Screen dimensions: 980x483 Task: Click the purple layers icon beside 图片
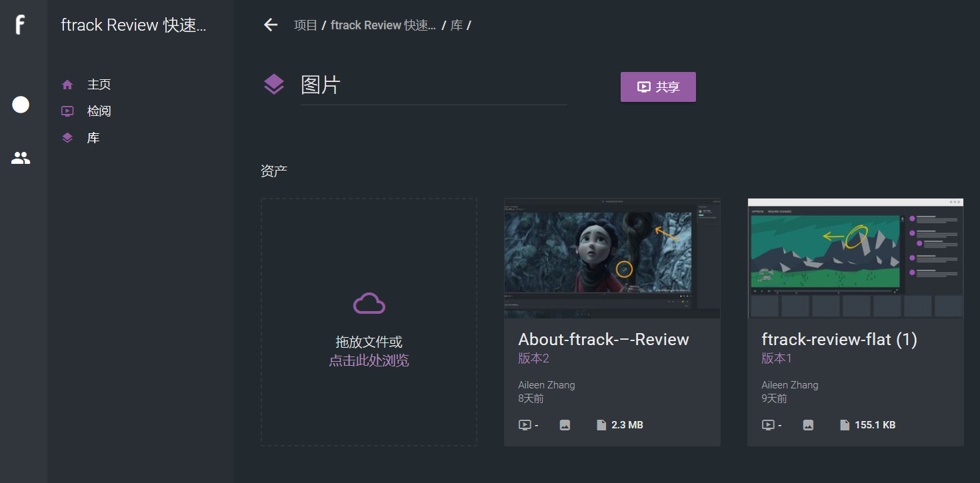click(274, 85)
